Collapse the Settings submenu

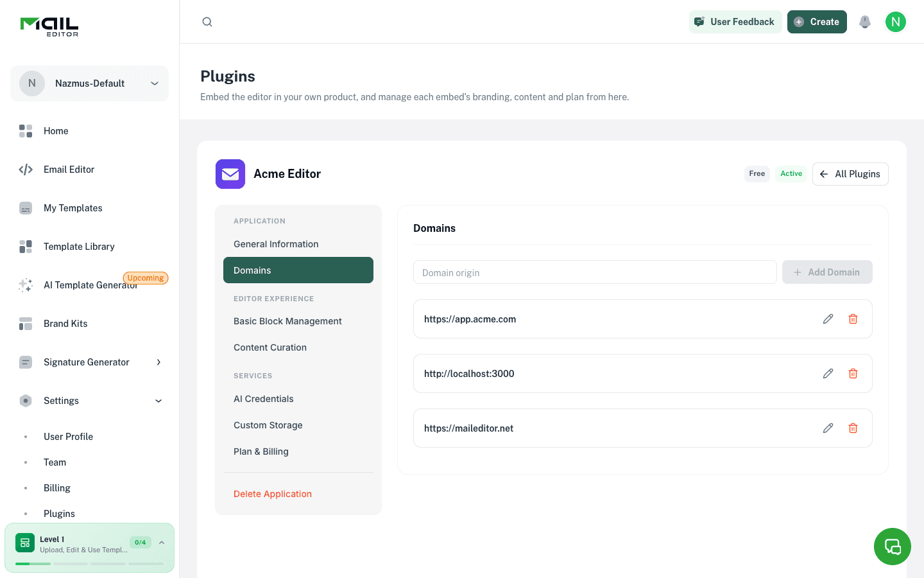point(158,401)
